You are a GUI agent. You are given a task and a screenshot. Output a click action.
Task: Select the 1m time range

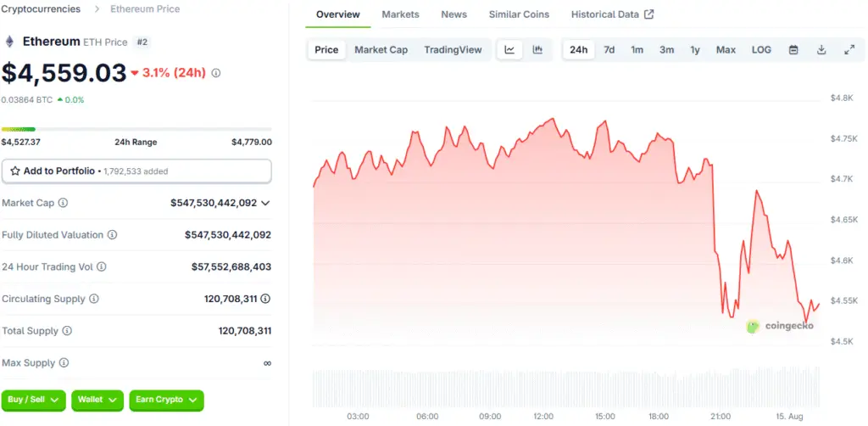(x=637, y=50)
